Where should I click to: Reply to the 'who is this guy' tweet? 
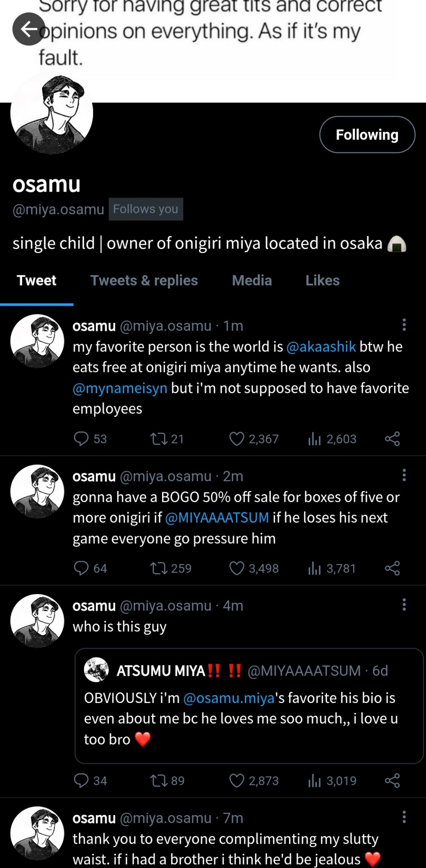[x=81, y=781]
